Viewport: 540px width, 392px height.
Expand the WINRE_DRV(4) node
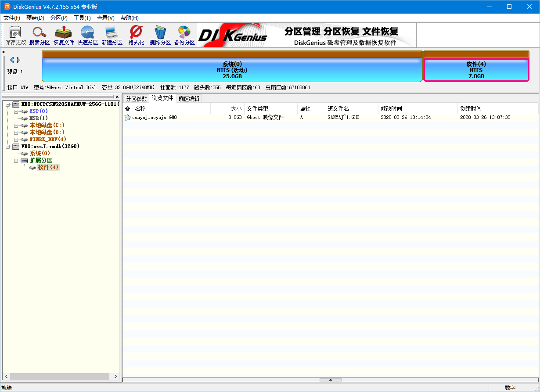(16, 139)
